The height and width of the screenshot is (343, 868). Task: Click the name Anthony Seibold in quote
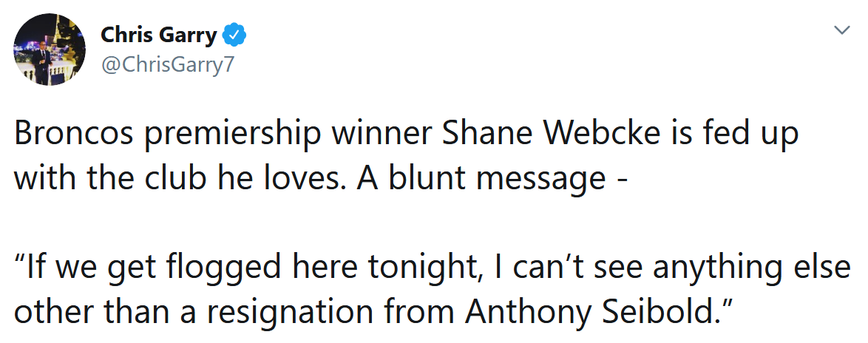[591, 312]
